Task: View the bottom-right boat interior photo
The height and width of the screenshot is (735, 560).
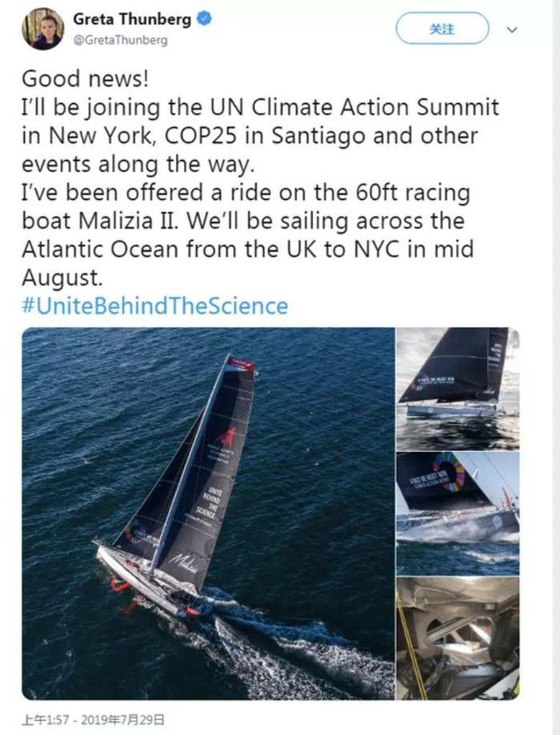Action: point(457,638)
